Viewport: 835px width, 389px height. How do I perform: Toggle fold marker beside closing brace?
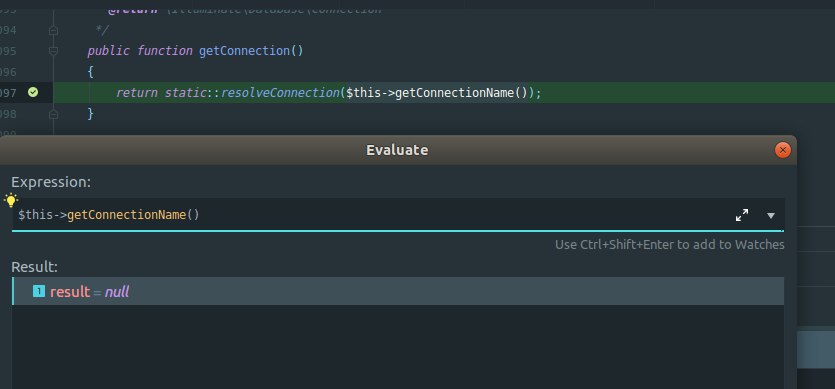(x=53, y=114)
